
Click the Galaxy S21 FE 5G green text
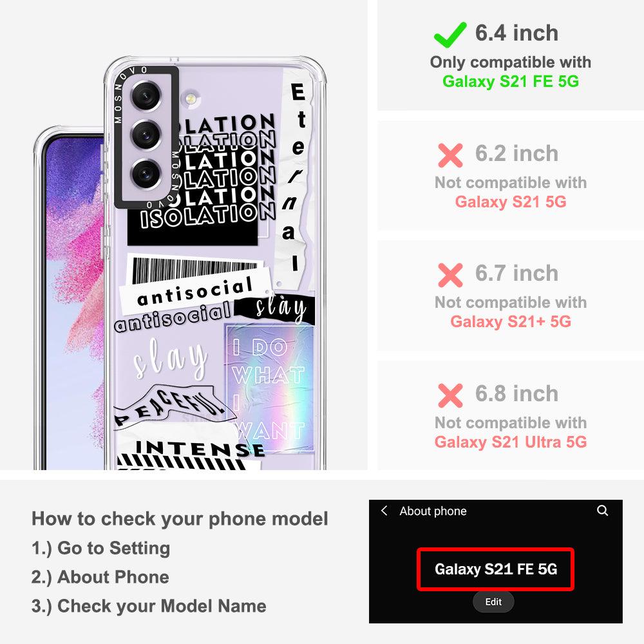511,81
